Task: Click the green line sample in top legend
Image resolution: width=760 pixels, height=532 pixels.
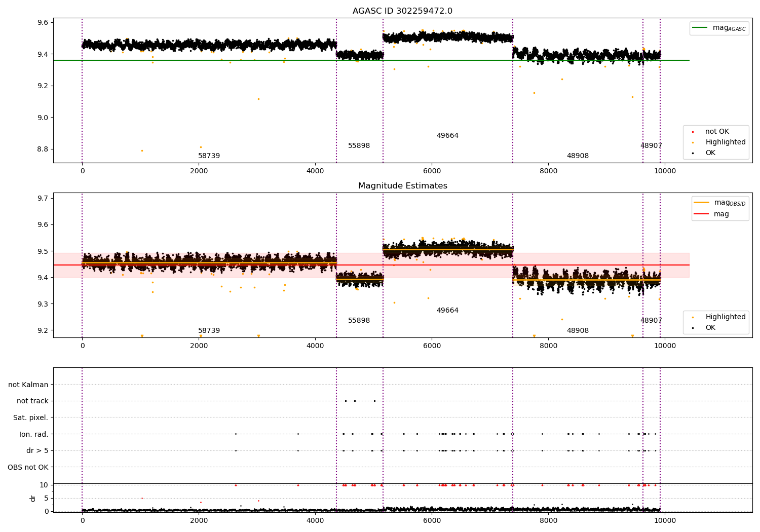Action: click(x=700, y=28)
